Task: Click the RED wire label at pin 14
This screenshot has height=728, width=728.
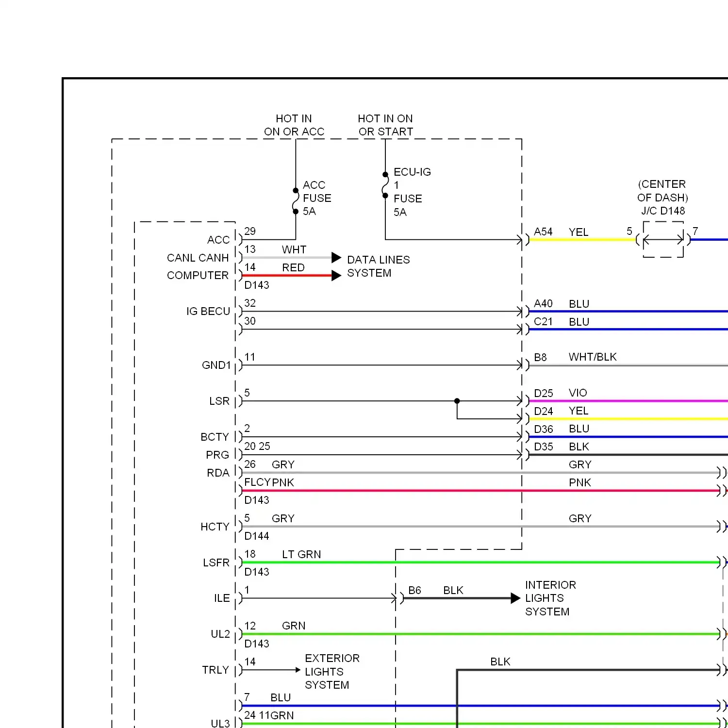Action: coord(293,268)
